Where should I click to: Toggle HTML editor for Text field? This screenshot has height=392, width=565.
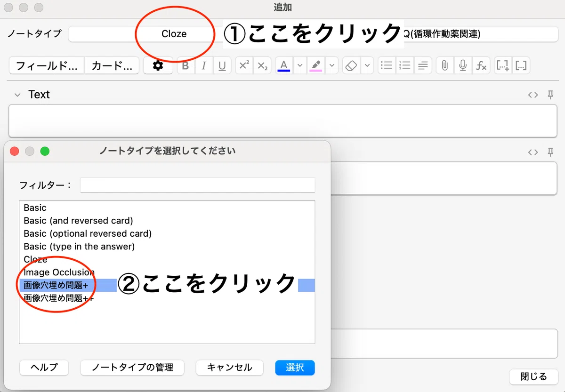click(x=533, y=95)
